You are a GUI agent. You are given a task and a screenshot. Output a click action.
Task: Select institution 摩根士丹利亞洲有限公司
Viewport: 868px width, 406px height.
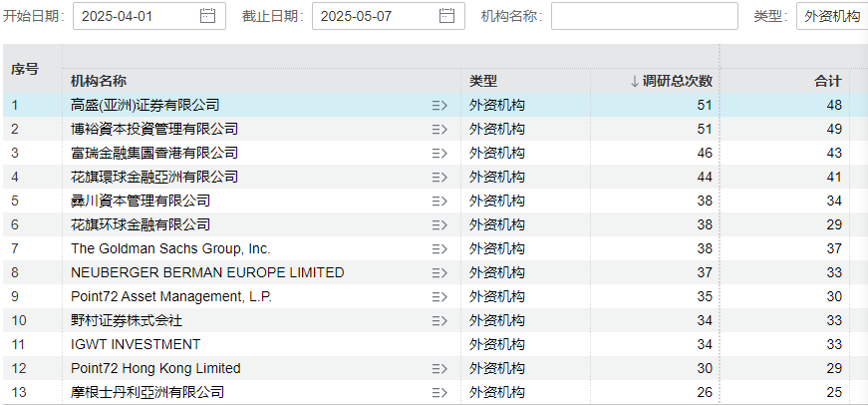point(147,392)
